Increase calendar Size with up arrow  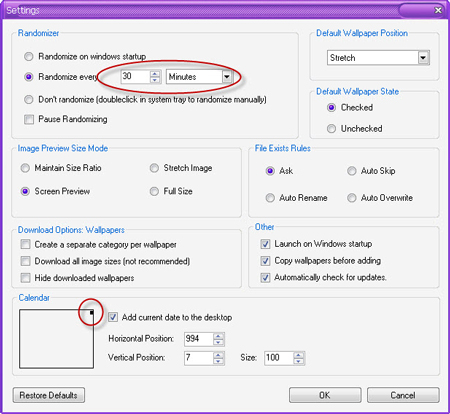tap(299, 355)
